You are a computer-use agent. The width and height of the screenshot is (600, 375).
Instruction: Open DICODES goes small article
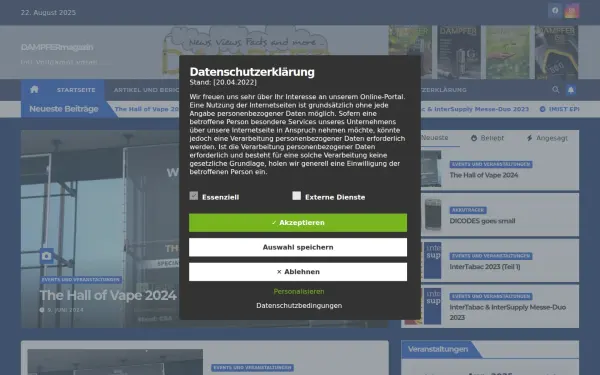pyautogui.click(x=482, y=221)
